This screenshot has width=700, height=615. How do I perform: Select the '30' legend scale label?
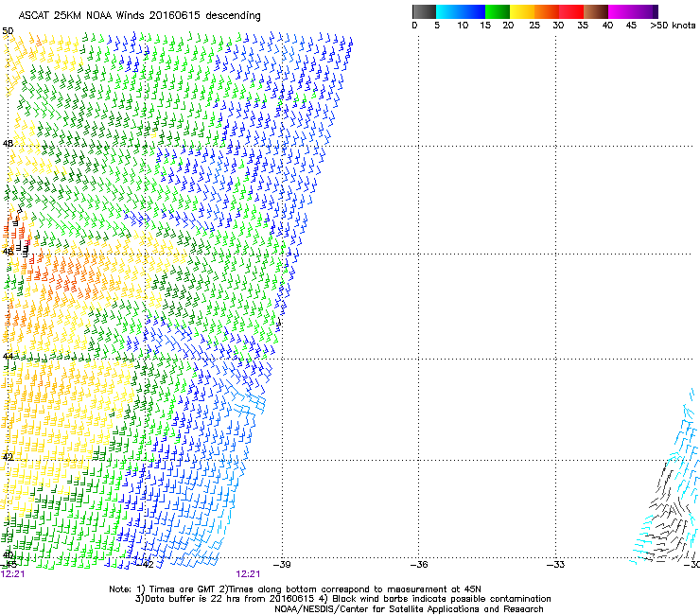tap(558, 26)
